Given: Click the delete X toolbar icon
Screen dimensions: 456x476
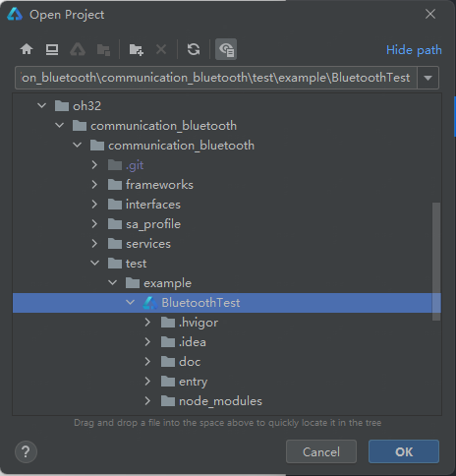Looking at the screenshot, I should [161, 49].
